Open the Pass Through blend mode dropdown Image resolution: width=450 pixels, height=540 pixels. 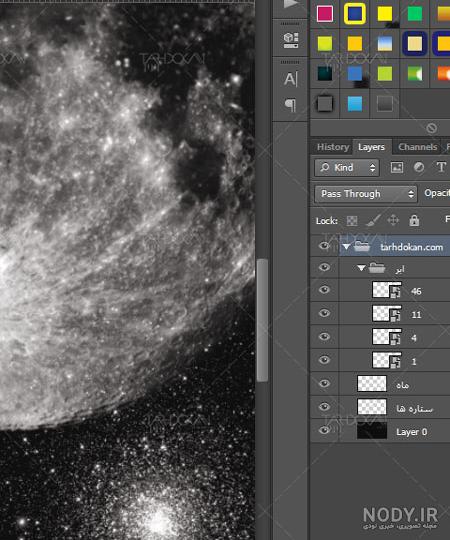point(366,194)
